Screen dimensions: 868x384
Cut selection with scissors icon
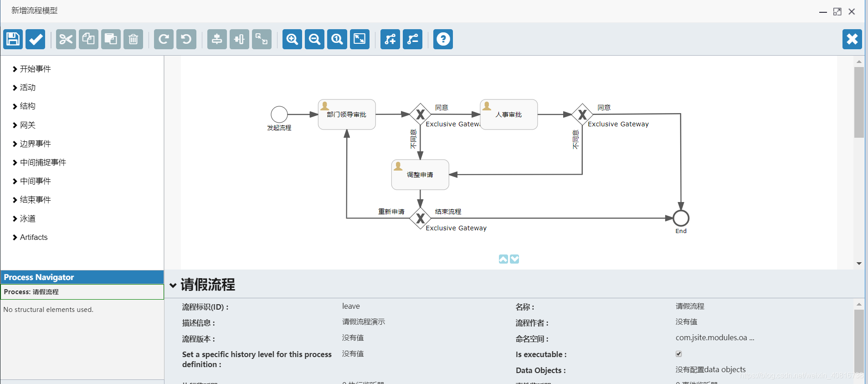(66, 39)
